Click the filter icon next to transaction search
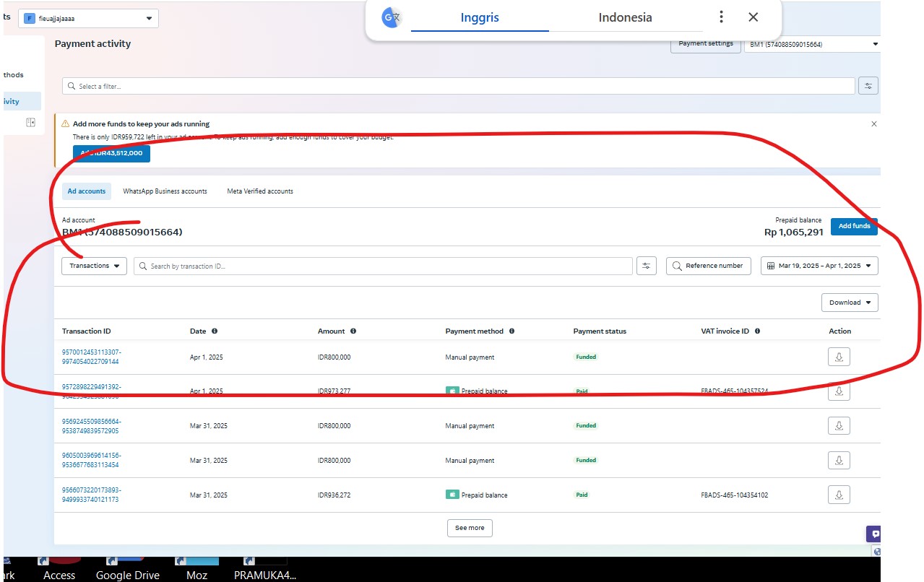The height and width of the screenshot is (582, 924). pyautogui.click(x=647, y=266)
